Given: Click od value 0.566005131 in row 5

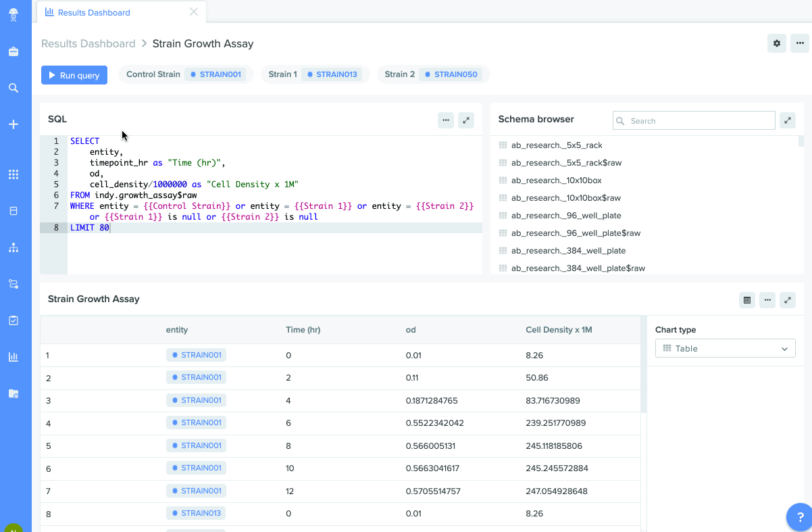Looking at the screenshot, I should 431,446.
